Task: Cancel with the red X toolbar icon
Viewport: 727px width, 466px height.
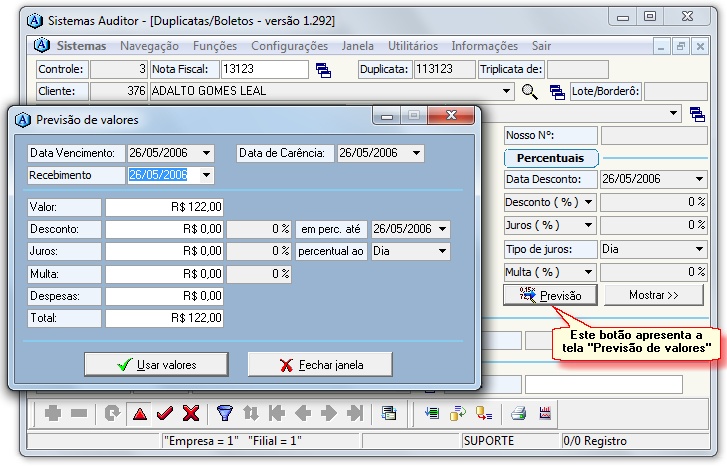Action: coord(191,413)
